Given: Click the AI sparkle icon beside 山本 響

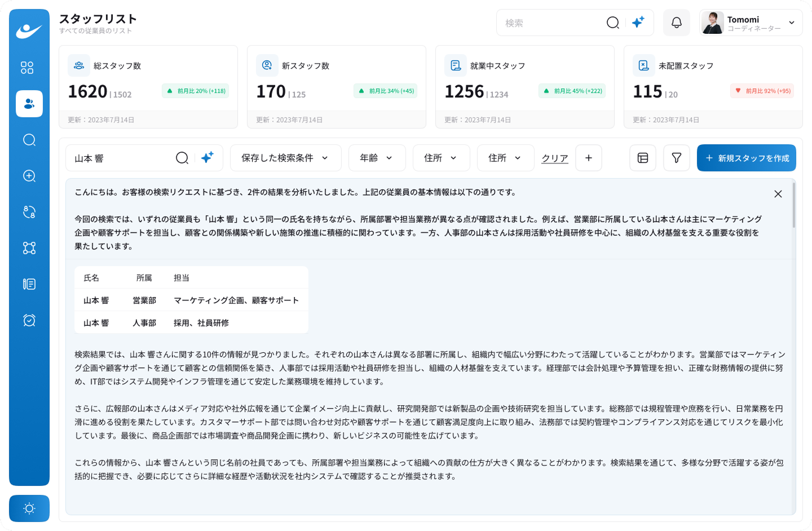Looking at the screenshot, I should [208, 158].
